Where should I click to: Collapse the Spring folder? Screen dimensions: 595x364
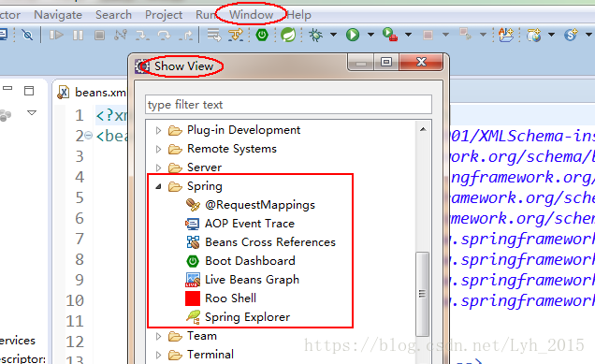coord(159,186)
